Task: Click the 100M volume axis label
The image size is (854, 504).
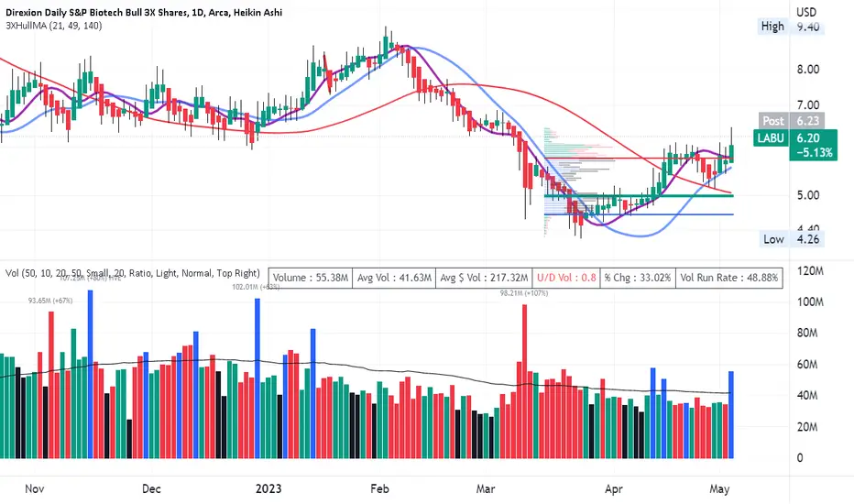Action: point(810,301)
